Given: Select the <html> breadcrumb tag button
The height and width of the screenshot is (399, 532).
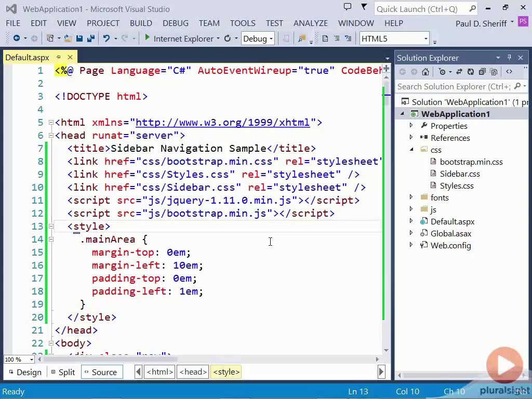Looking at the screenshot, I should click(x=160, y=372).
